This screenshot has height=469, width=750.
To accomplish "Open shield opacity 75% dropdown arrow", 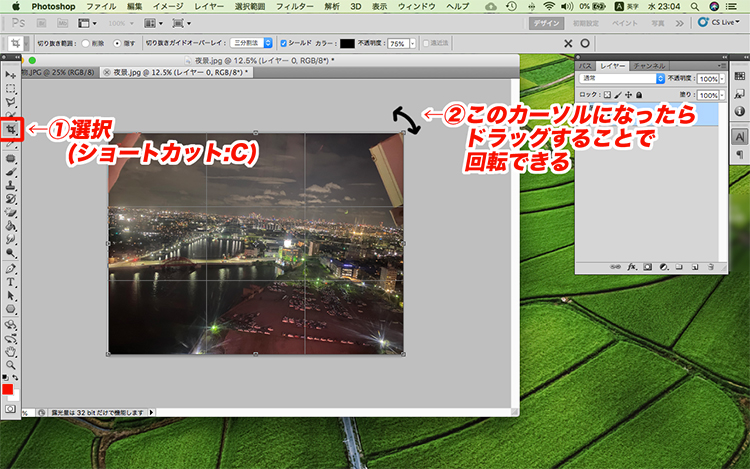I will click(413, 44).
